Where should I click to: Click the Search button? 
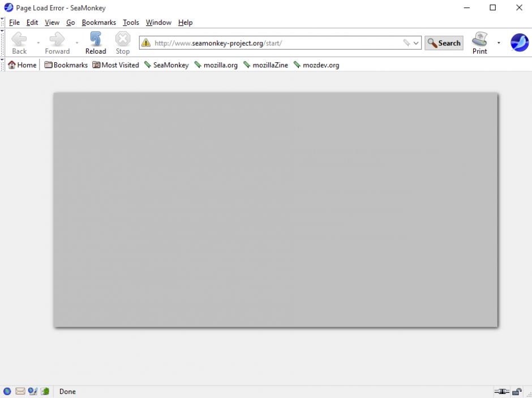[444, 43]
